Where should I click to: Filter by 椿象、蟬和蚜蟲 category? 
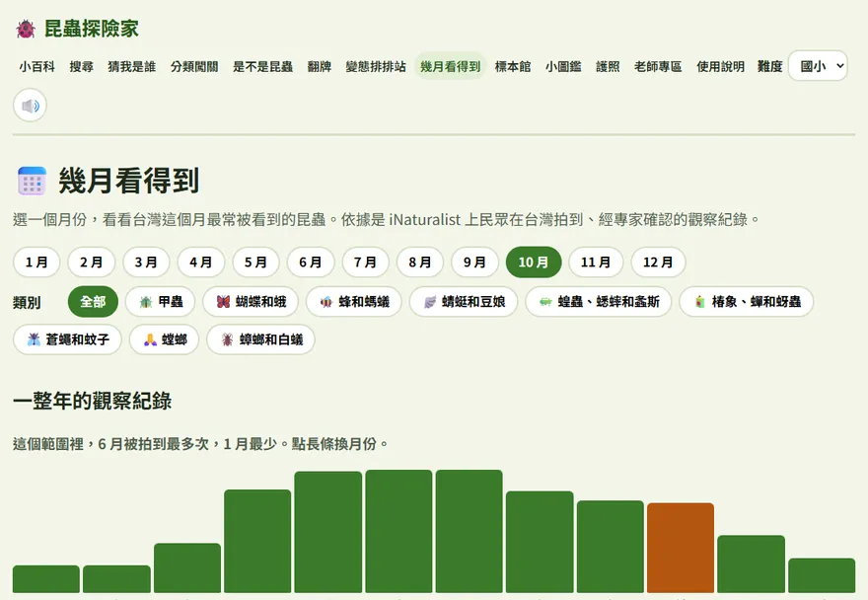[747, 302]
